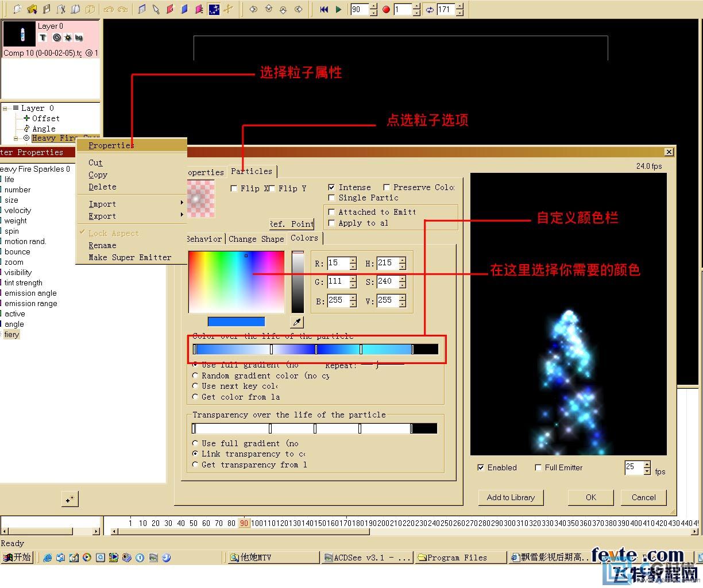
Task: Choose the pink force tool icon
Action: tap(199, 9)
